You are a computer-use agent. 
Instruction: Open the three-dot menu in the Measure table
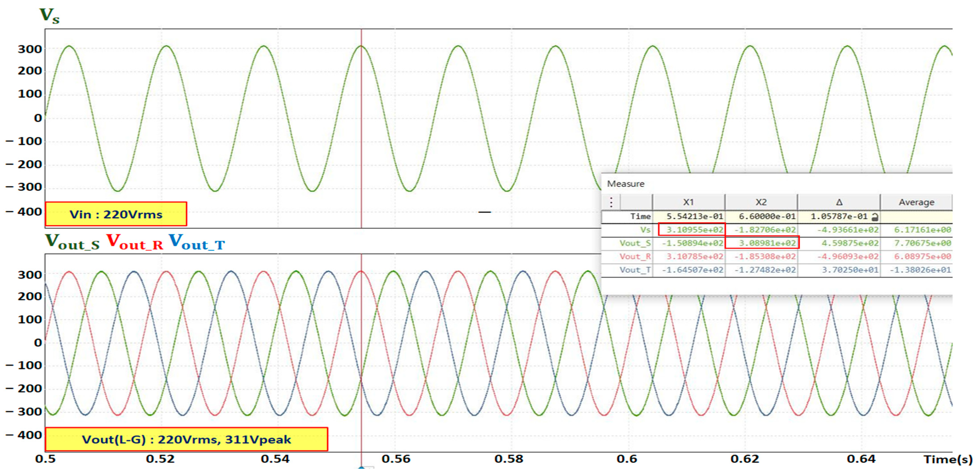click(611, 202)
